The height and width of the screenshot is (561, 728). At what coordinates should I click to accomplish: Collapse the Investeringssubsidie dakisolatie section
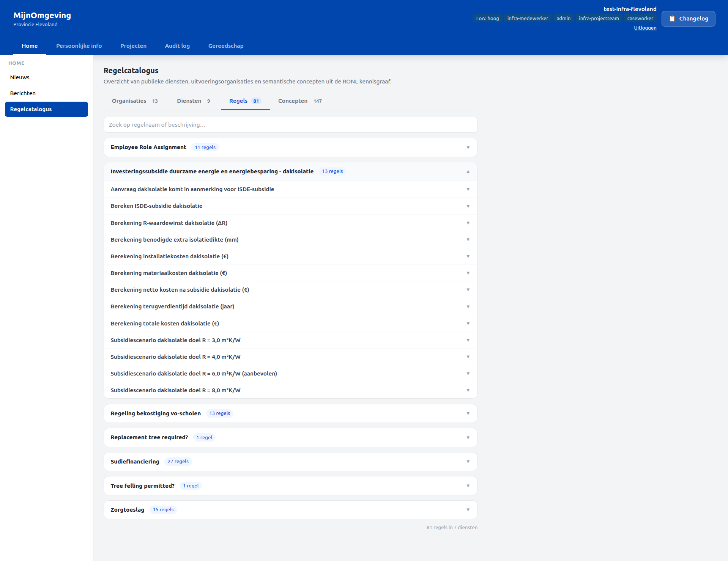coord(468,171)
